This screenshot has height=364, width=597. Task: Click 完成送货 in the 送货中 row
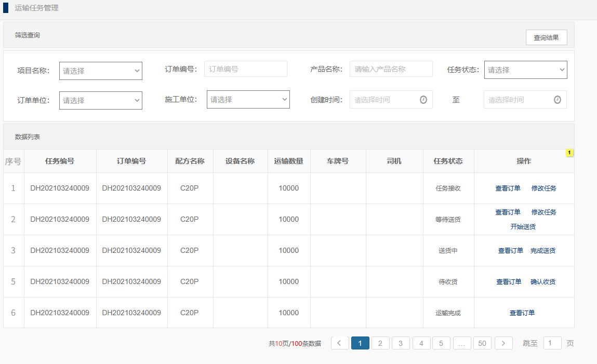[x=542, y=251]
